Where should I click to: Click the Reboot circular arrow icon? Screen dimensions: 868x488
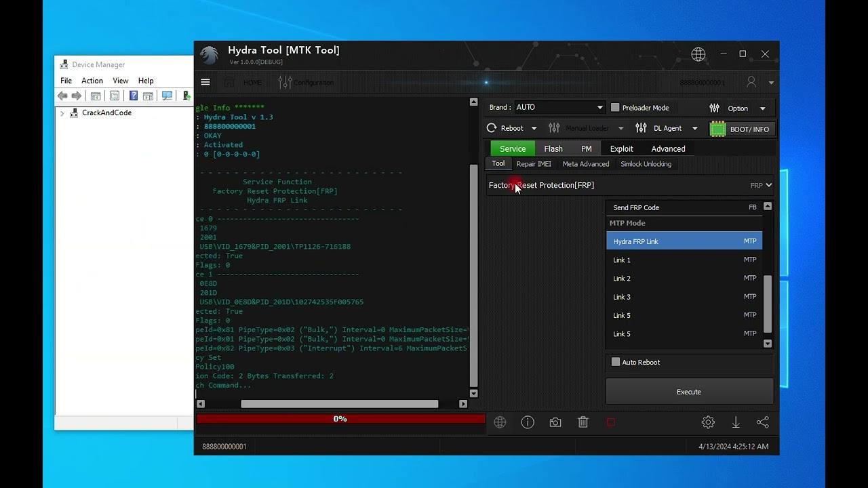coord(492,128)
